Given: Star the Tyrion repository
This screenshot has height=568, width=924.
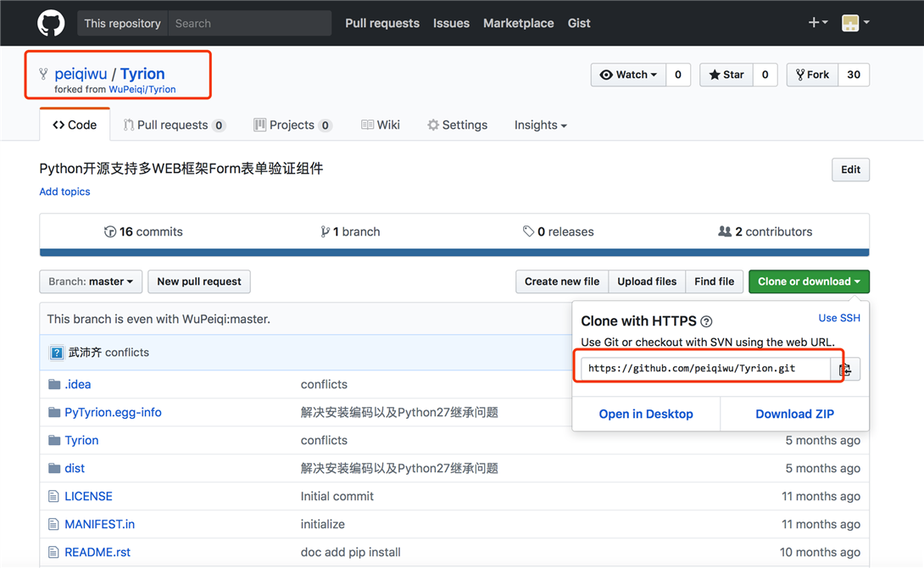Looking at the screenshot, I should (x=726, y=75).
